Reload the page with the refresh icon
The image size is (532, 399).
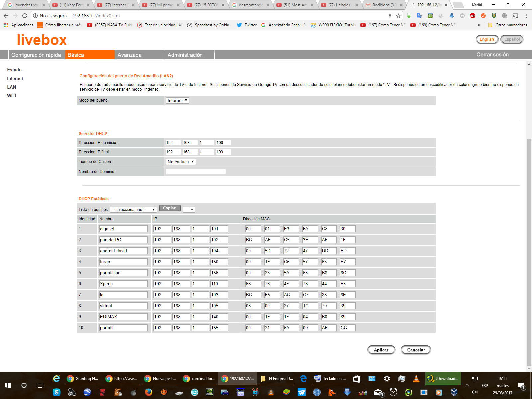25,16
